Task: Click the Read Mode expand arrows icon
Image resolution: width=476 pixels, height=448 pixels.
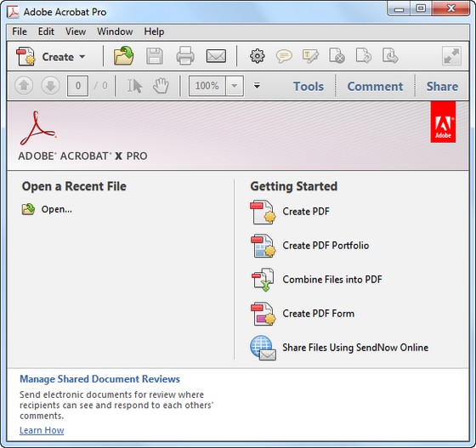Action: [451, 56]
